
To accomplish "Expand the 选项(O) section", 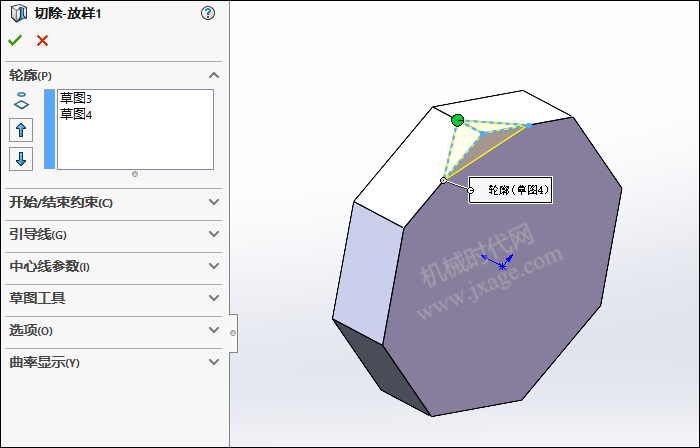I will (x=214, y=330).
